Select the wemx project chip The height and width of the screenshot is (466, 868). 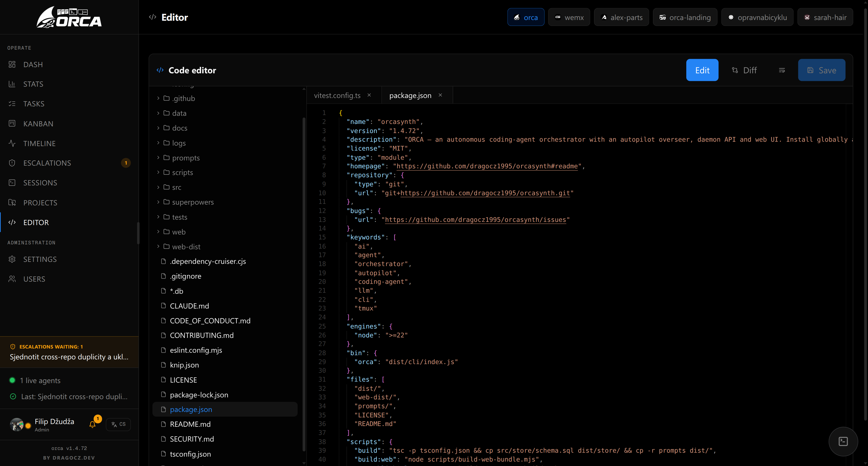point(569,17)
